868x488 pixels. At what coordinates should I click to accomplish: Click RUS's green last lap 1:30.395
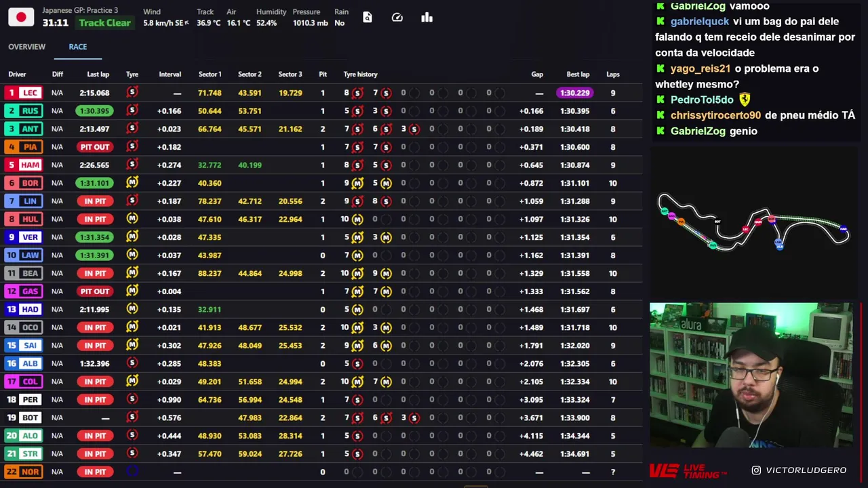94,111
